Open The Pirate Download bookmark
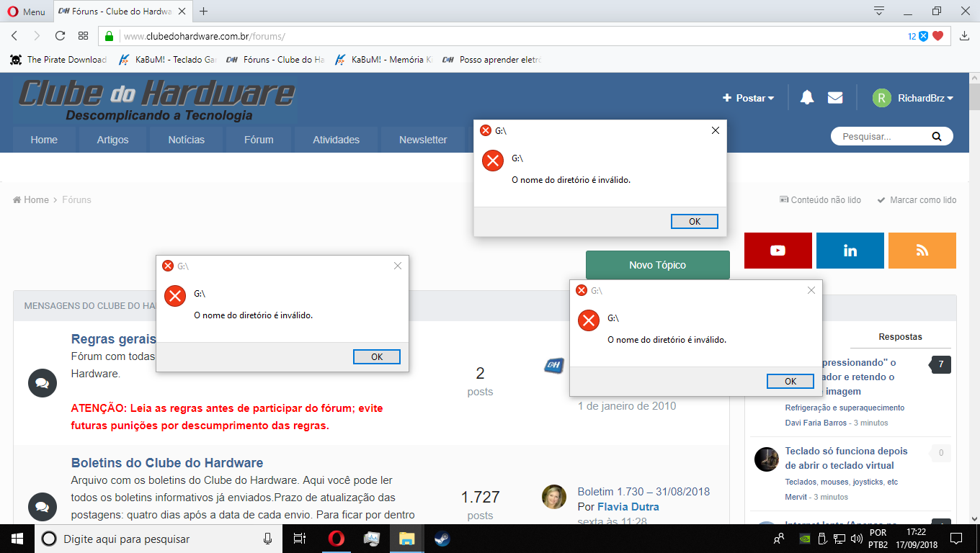Image resolution: width=980 pixels, height=553 pixels. coord(58,60)
